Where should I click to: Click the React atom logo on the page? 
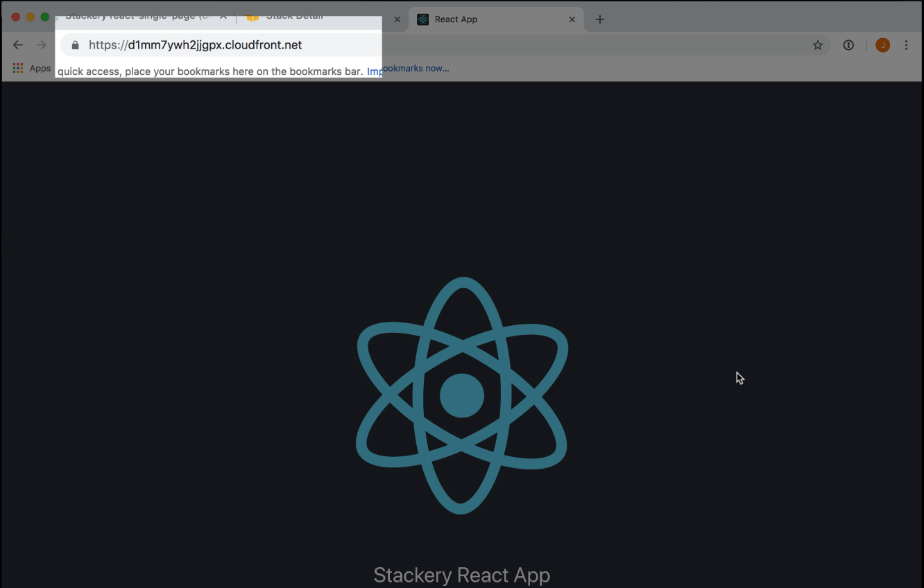click(462, 395)
